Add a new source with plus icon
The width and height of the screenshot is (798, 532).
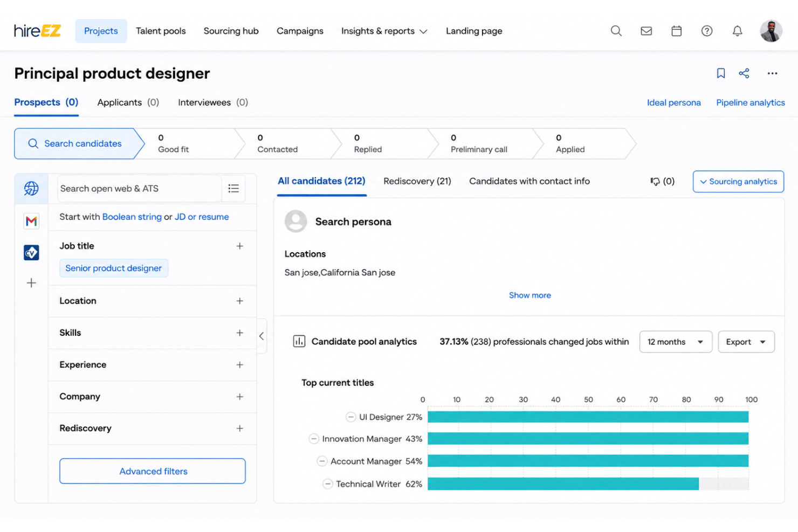coord(31,283)
